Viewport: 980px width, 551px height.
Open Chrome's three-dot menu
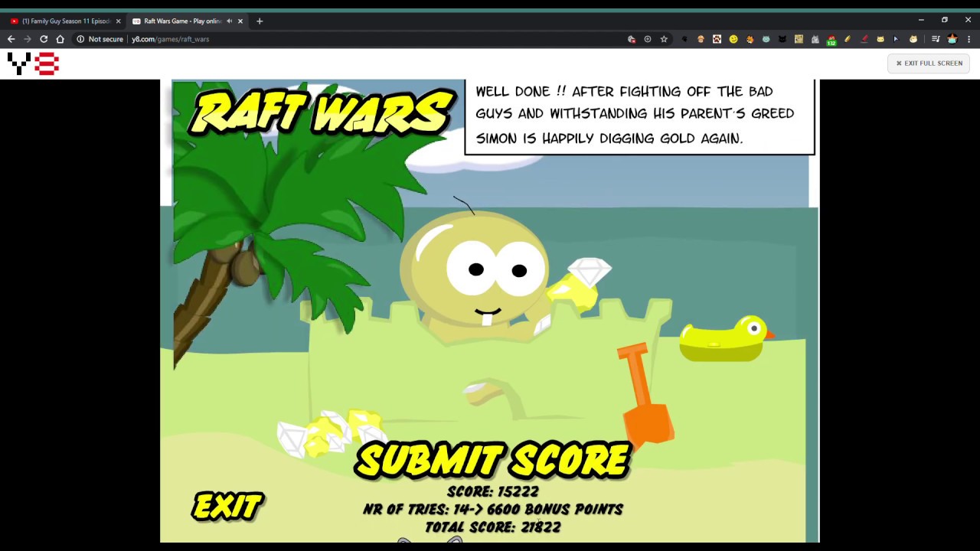969,39
